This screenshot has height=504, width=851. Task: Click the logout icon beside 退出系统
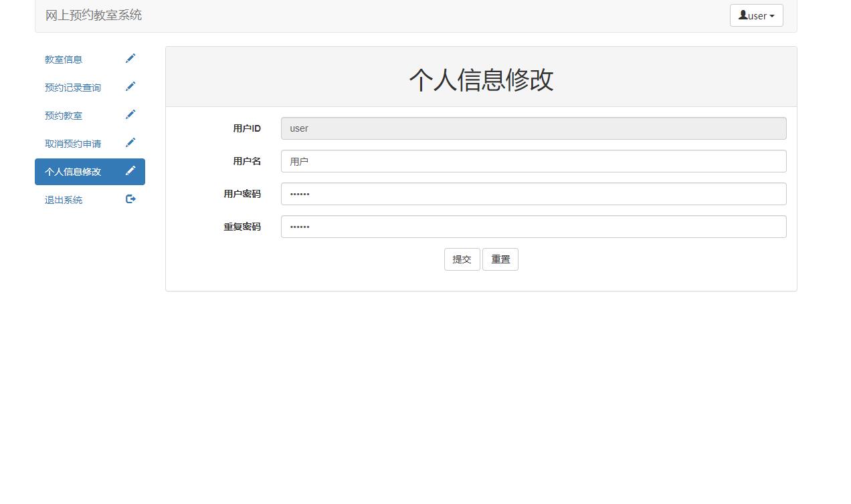(x=130, y=198)
